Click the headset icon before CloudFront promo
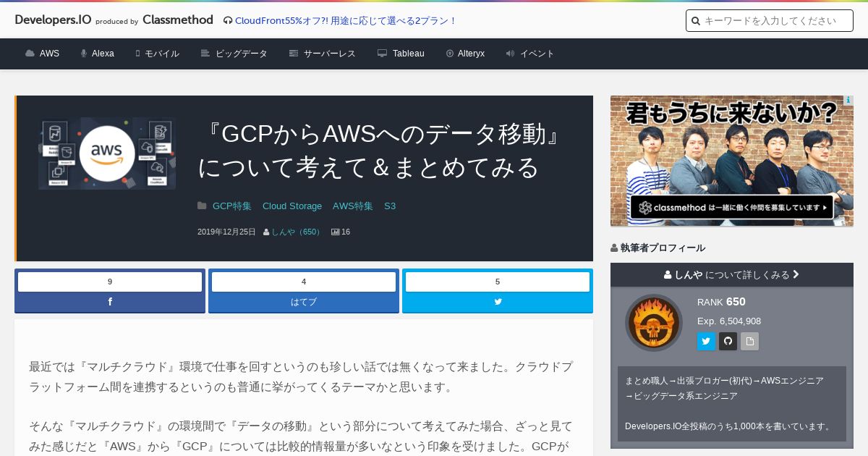Viewport: 868px width, 456px height. pos(228,20)
